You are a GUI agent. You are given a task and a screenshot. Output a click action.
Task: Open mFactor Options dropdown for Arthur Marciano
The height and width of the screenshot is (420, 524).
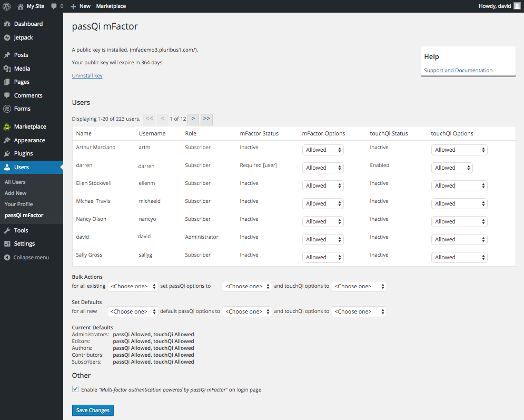tap(323, 150)
